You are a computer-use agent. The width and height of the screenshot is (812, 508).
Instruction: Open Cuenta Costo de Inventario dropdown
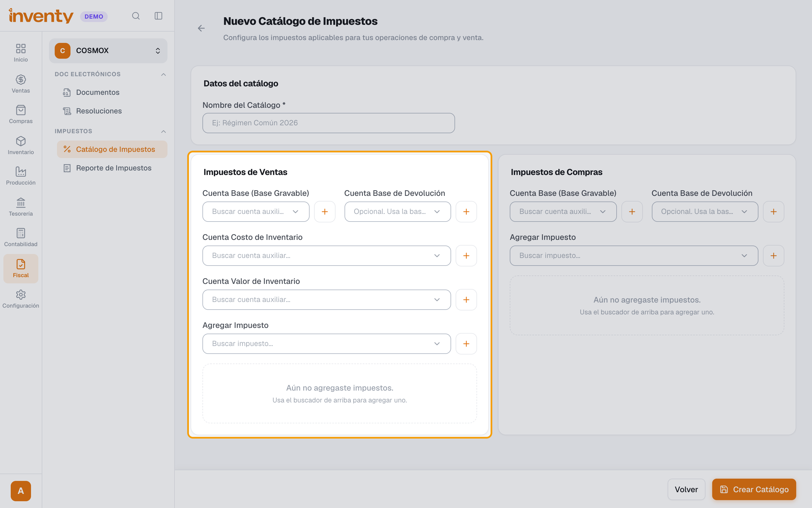tap(326, 256)
